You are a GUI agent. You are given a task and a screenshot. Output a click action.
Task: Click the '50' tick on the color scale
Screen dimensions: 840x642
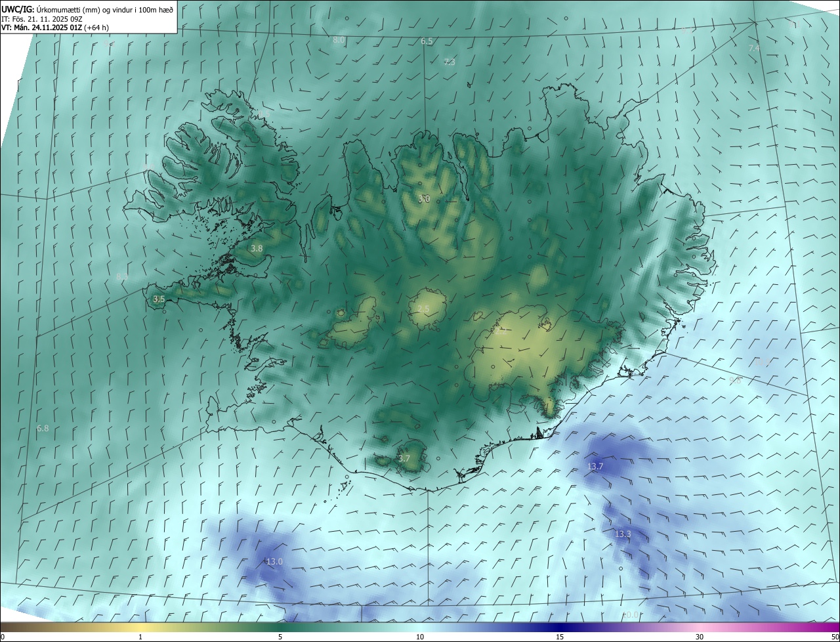click(835, 637)
